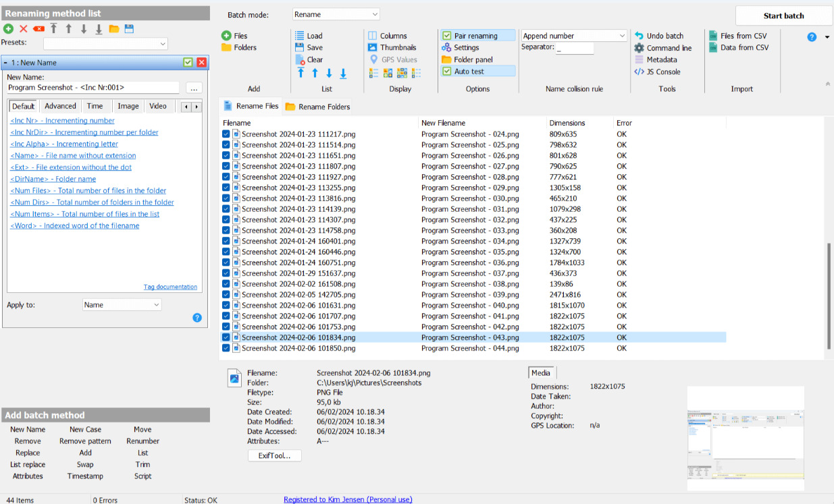Click the red clear all methods icon
834x504 pixels.
[x=38, y=29]
